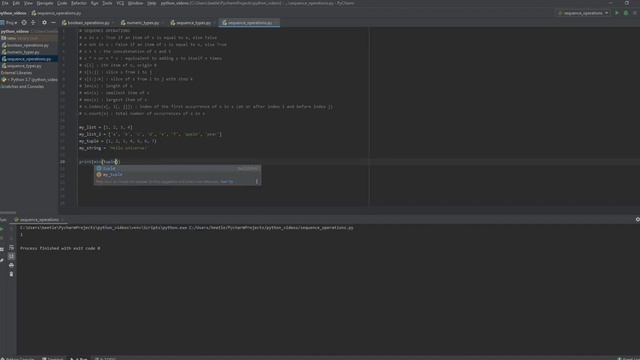The image size is (640, 360).
Task: Open the Navigate menu
Action: tap(45, 3)
